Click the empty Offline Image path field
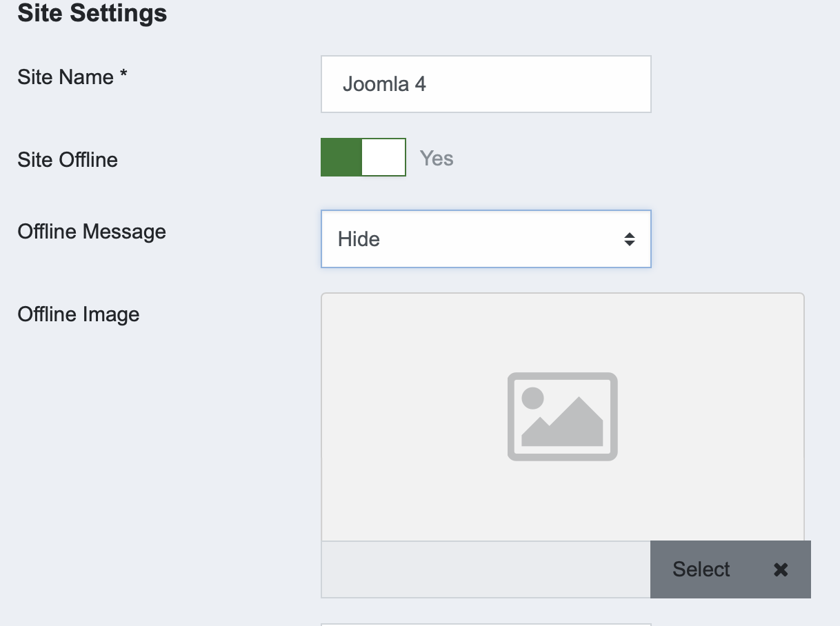 [x=486, y=569]
